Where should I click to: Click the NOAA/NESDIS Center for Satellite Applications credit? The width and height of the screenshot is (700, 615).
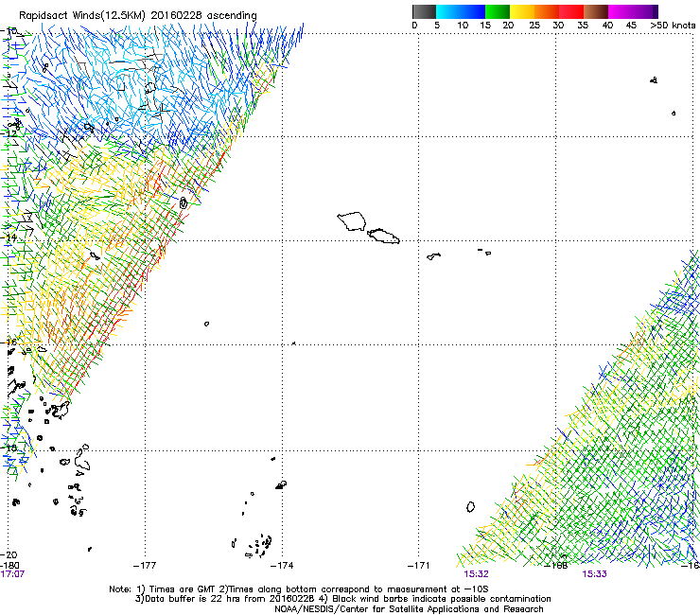(409, 609)
